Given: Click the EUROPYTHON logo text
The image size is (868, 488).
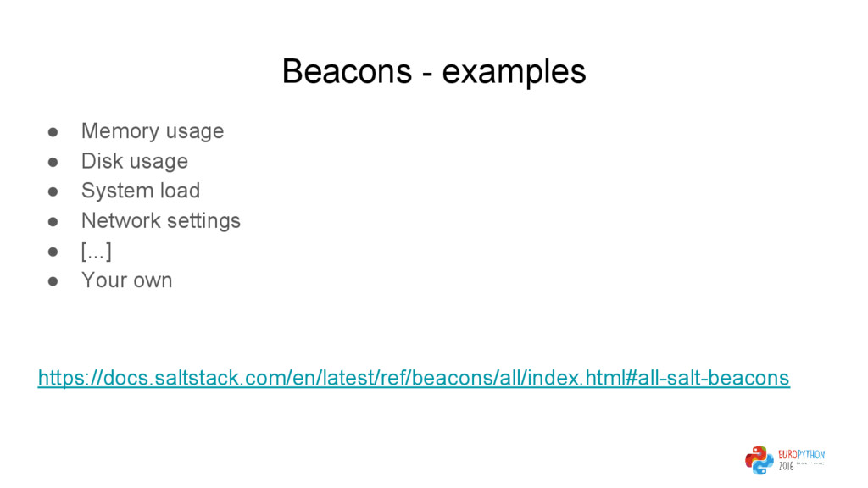Looking at the screenshot, I should click(802, 454).
